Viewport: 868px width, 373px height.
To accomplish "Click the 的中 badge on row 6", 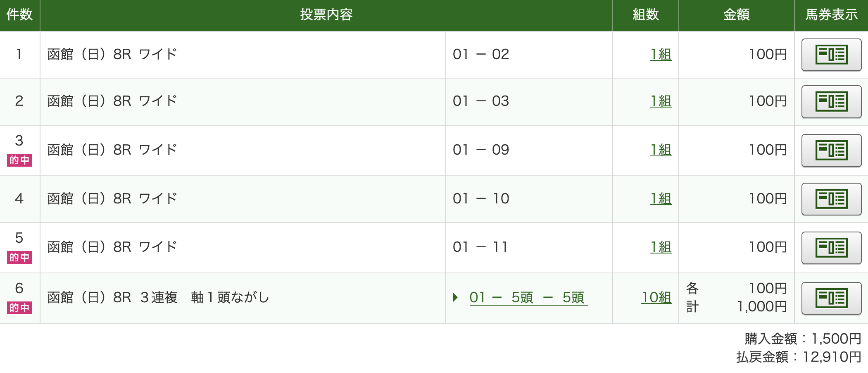I will 19,308.
